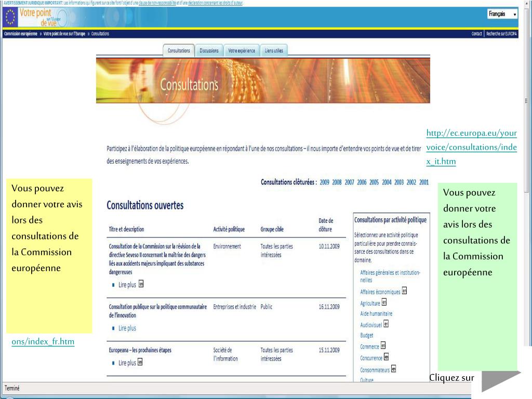Open 'Europeana – les prochaines étapes' consultation
The image size is (532, 399).
point(140,350)
